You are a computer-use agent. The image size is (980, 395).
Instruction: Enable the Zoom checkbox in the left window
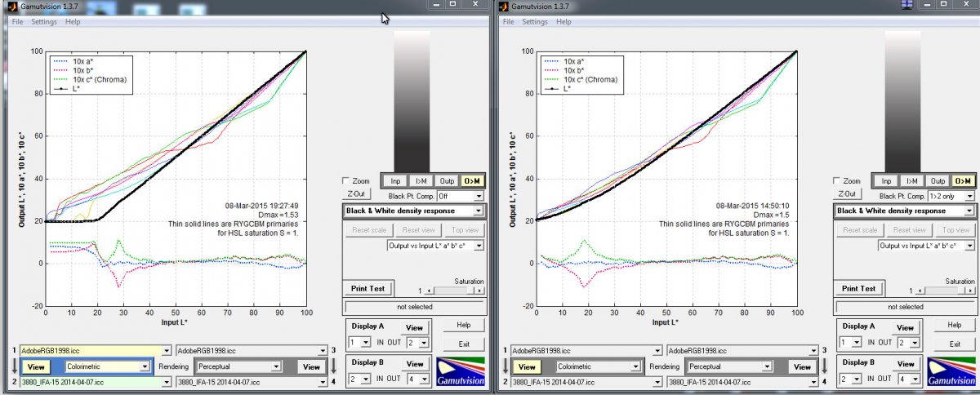coord(346,181)
